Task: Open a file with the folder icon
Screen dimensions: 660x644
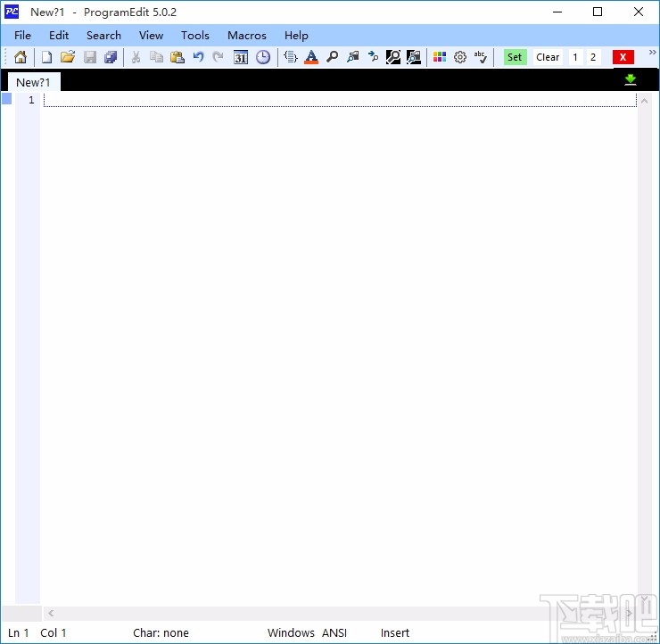Action: pos(68,57)
